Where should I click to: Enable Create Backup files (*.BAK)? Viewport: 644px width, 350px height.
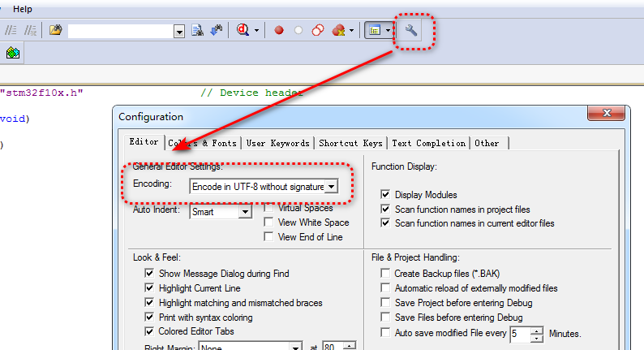pyautogui.click(x=385, y=273)
